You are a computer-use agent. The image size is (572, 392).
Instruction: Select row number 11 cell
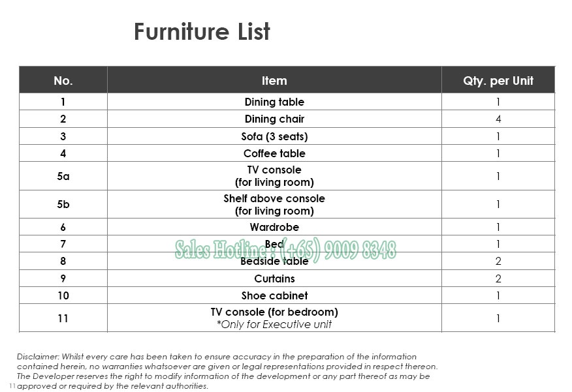[63, 318]
